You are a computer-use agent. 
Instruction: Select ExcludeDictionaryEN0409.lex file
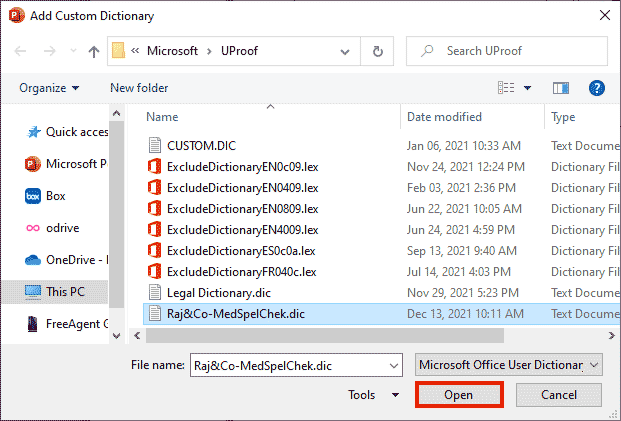pos(242,188)
